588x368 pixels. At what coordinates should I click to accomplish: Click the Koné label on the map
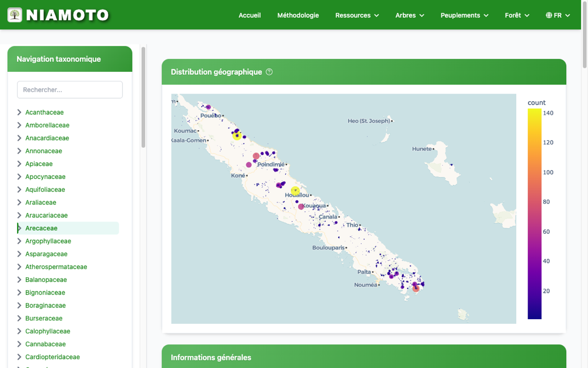[x=238, y=175]
